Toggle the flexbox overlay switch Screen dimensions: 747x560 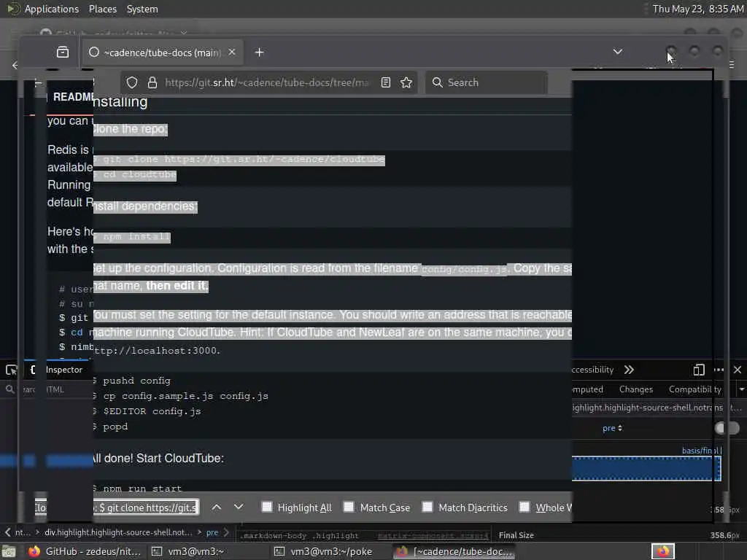tap(727, 428)
